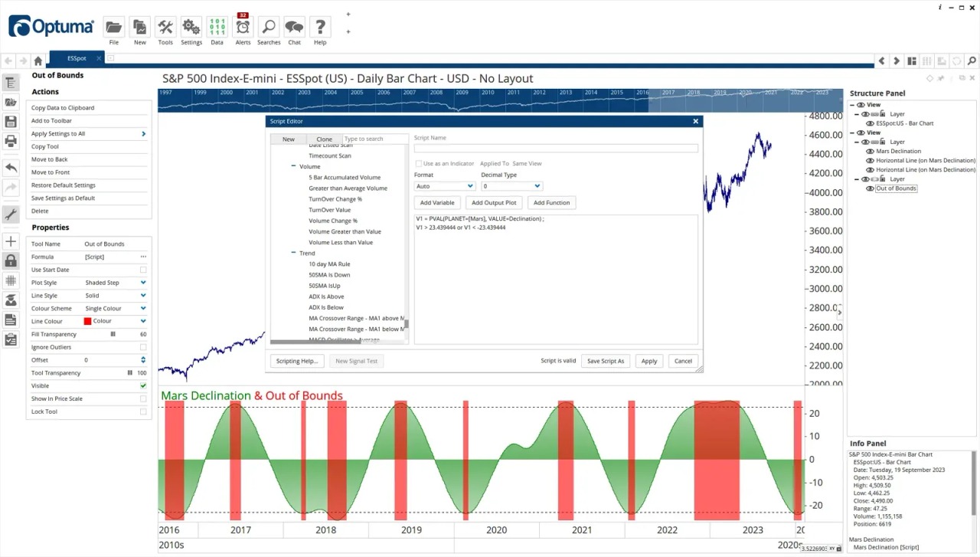Click the Script Name input field
The width and height of the screenshot is (980, 557).
coord(556,148)
